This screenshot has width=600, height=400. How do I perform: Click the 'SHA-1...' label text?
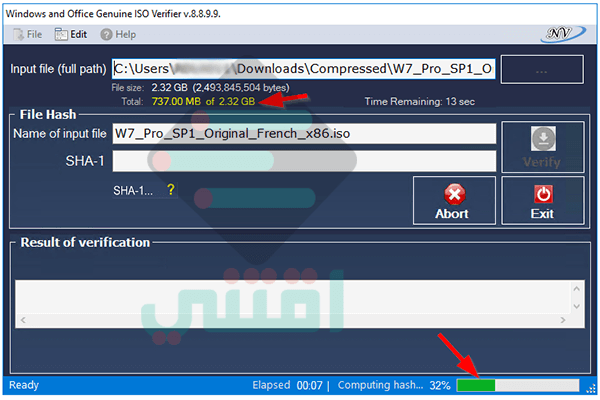pos(133,190)
